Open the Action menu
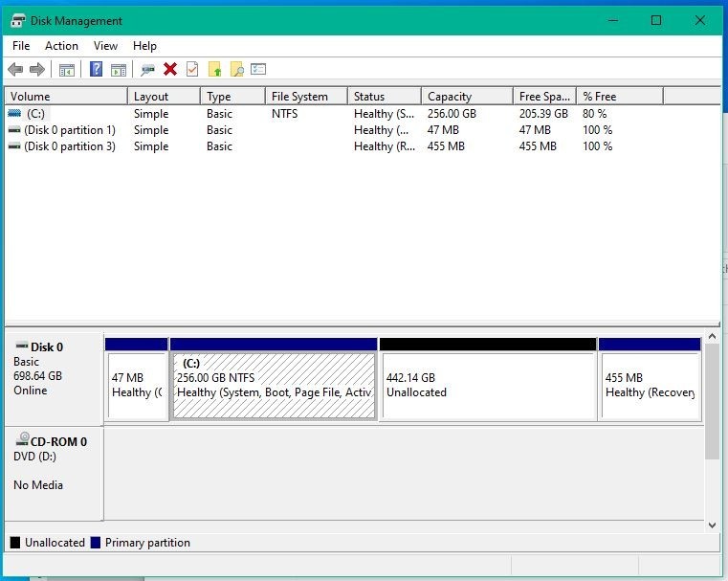The width and height of the screenshot is (728, 581). pos(61,46)
